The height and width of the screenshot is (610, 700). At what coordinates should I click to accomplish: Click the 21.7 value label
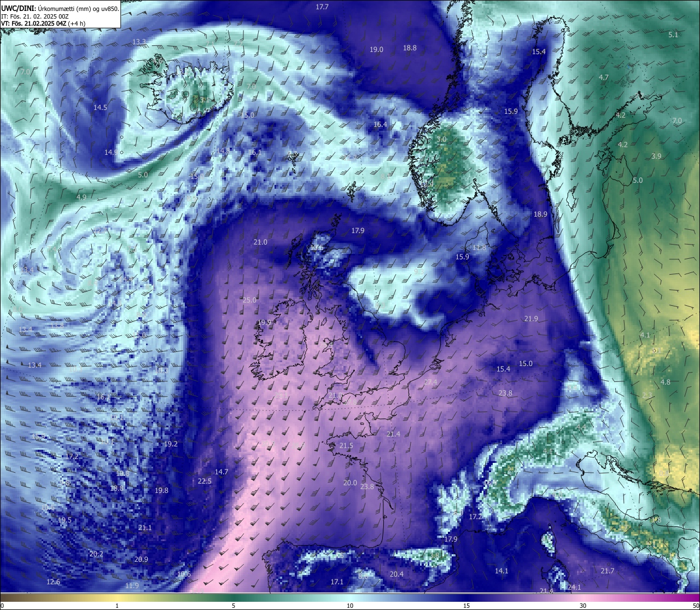[608, 571]
